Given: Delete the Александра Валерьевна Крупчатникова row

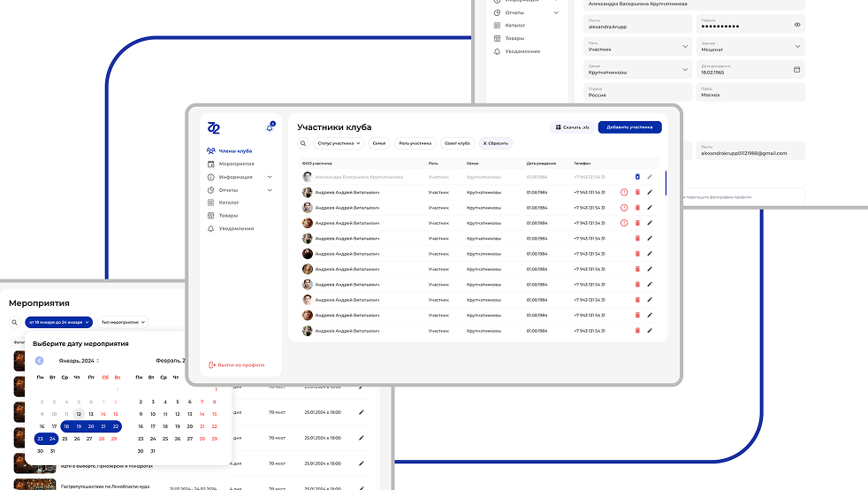Looking at the screenshot, I should [636, 177].
